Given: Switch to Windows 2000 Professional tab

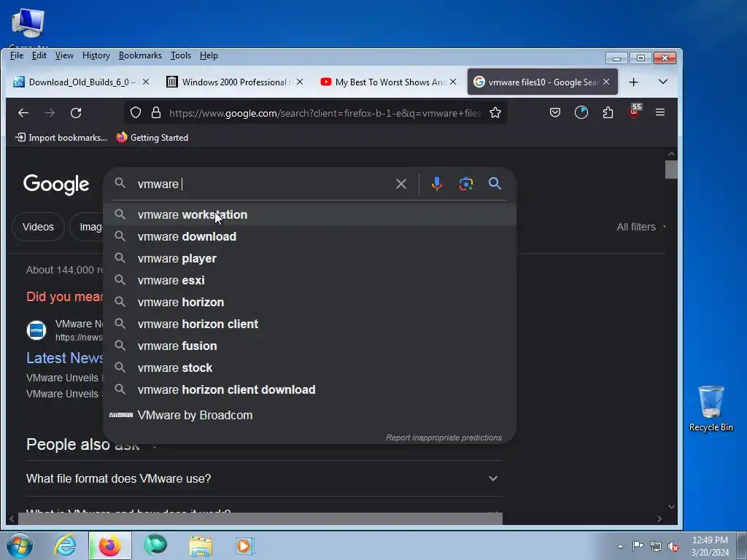Looking at the screenshot, I should point(234,82).
